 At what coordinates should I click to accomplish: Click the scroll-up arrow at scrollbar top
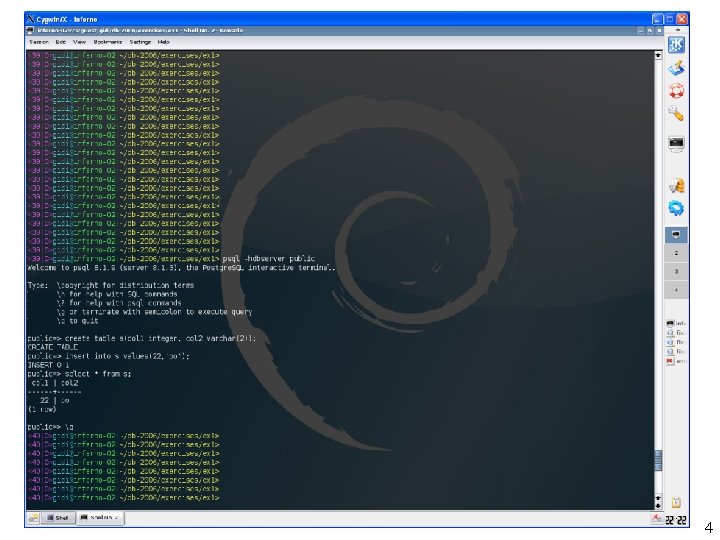point(658,55)
